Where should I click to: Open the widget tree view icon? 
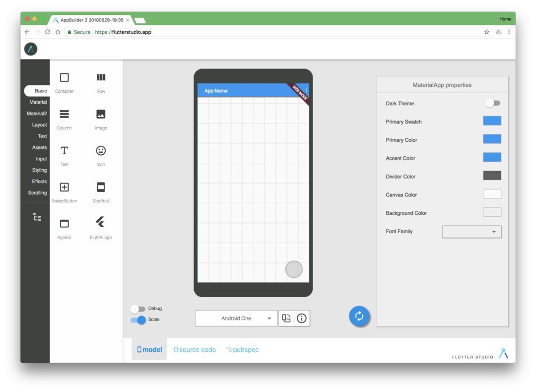[x=37, y=217]
